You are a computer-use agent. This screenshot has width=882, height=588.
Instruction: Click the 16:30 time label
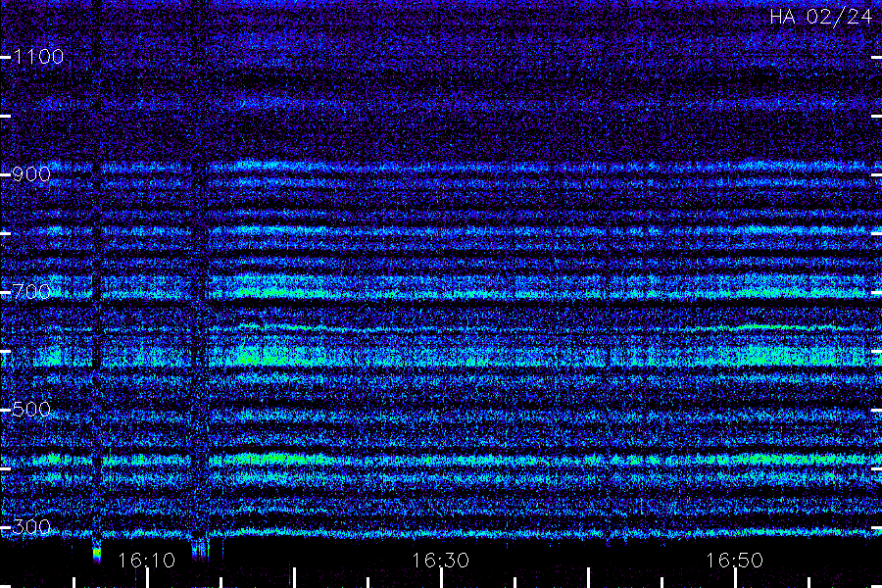(x=440, y=561)
